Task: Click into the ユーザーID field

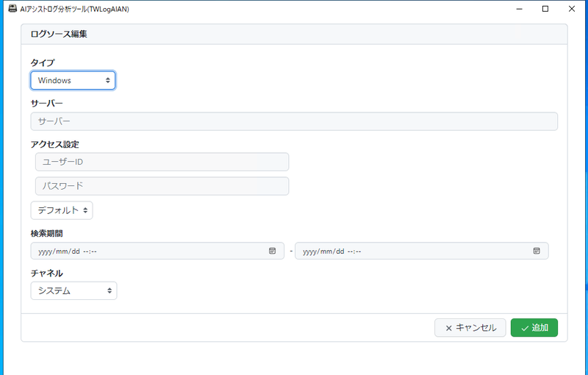Action: (x=162, y=162)
